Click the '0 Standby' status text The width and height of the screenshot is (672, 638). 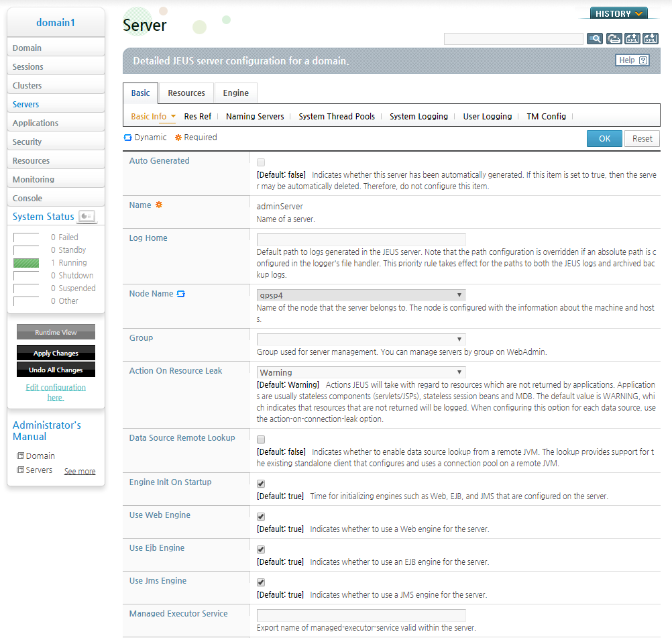[x=68, y=250]
